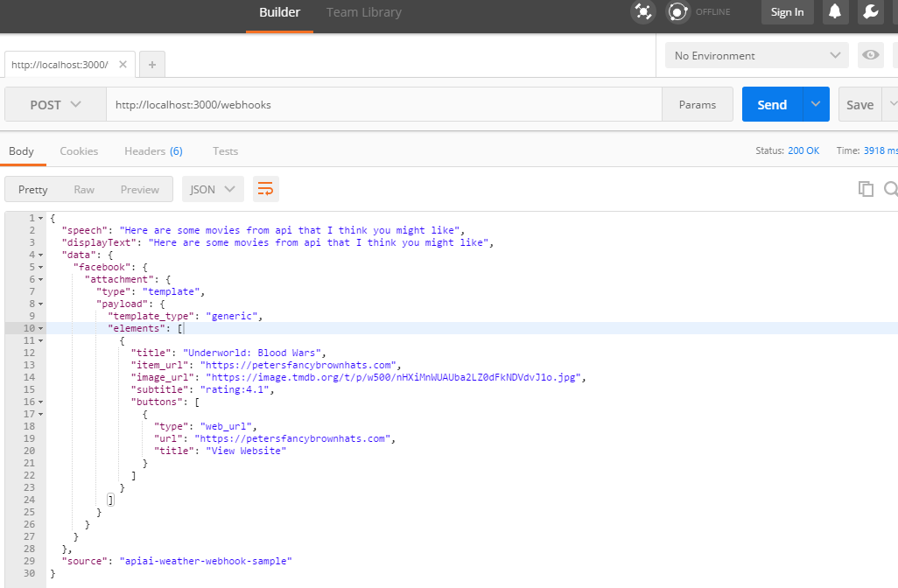Image resolution: width=898 pixels, height=588 pixels.
Task: Collapse the button object at line 17
Action: point(40,414)
